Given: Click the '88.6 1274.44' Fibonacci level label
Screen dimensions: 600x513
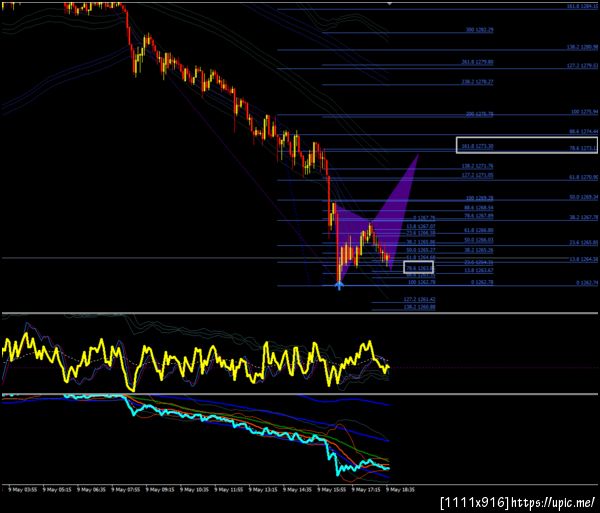Looking at the screenshot, I should (x=583, y=132).
